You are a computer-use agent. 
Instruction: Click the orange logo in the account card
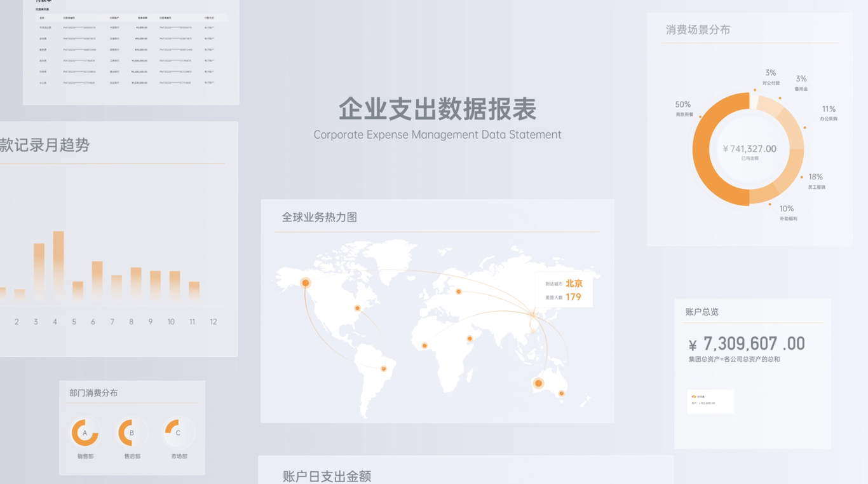694,396
